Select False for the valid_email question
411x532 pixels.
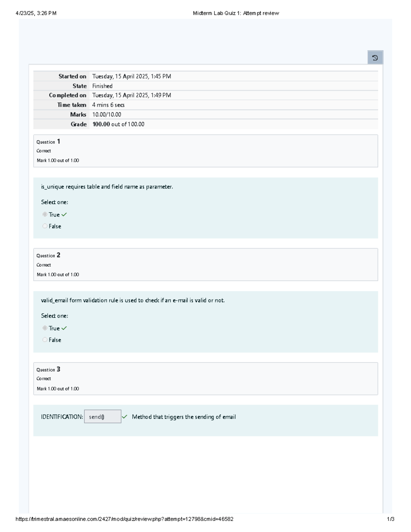[x=45, y=340]
